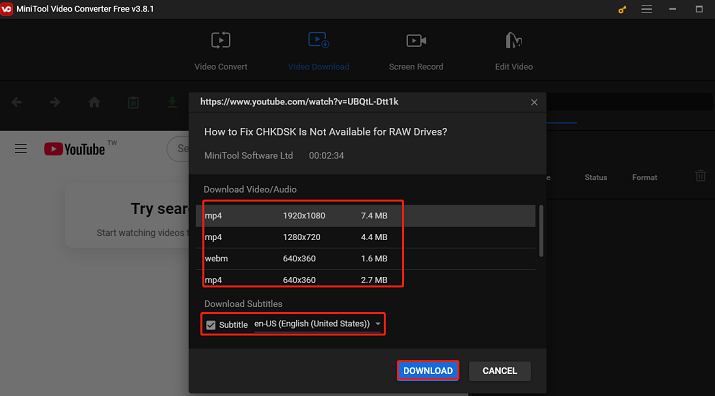Screen dimensions: 715x396
Task: Switch to the Video Download tab
Action: [x=318, y=51]
